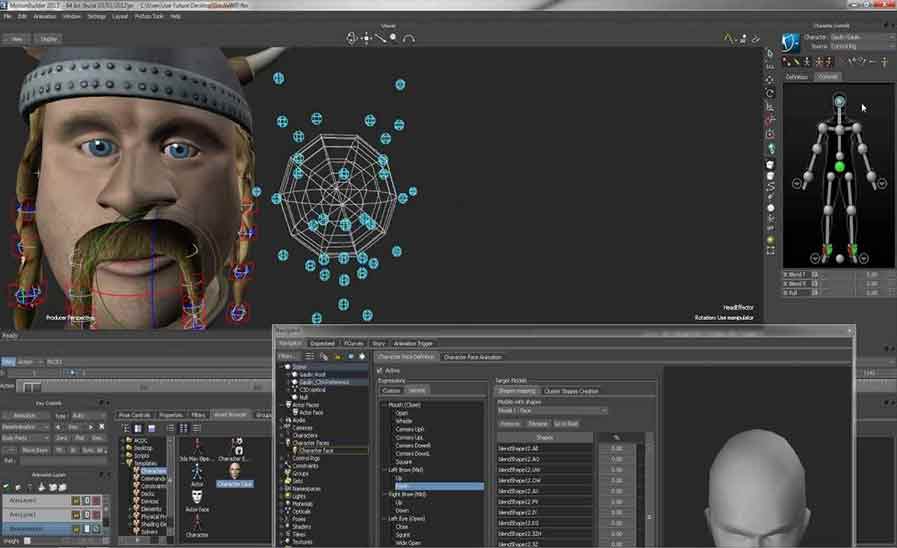The height and width of the screenshot is (548, 897).
Task: Click the Filters button in Navigator
Action: point(286,356)
